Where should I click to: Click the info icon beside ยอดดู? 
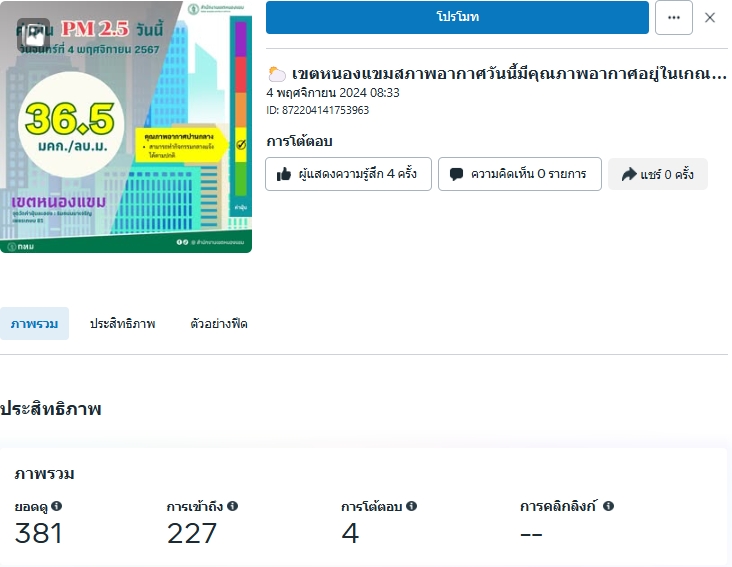pos(56,506)
